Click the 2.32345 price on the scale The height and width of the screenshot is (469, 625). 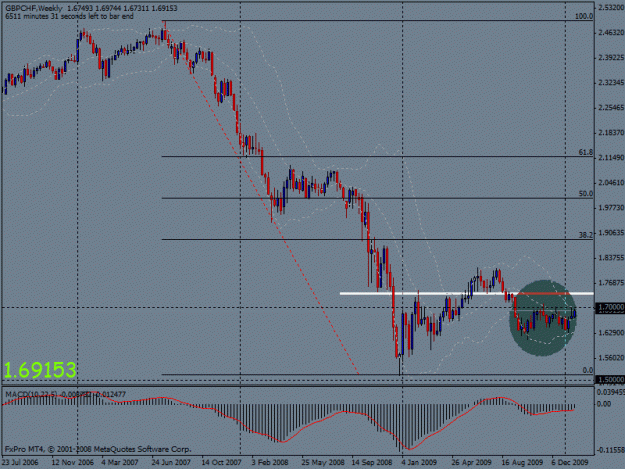pos(611,82)
